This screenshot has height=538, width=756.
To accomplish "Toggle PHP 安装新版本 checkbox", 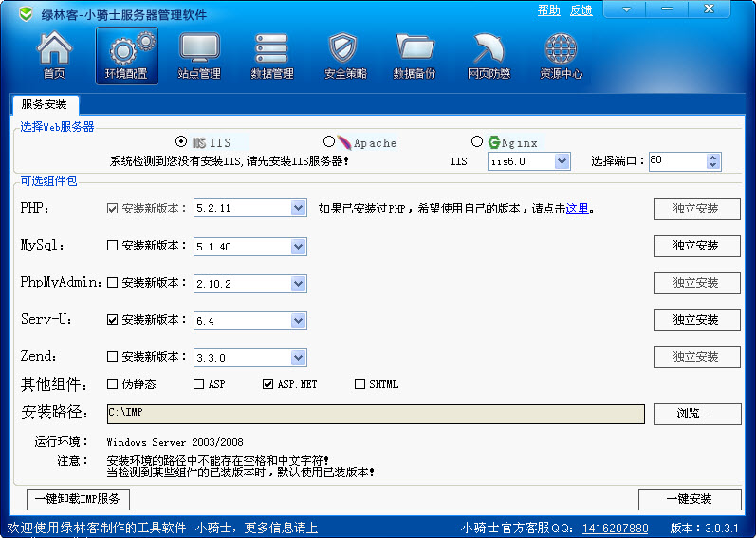I will 112,208.
